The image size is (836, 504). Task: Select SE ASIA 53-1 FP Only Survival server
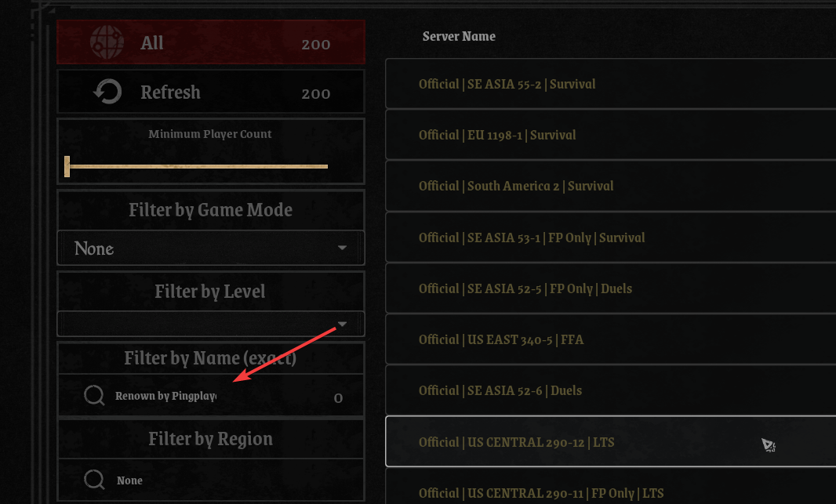point(532,237)
